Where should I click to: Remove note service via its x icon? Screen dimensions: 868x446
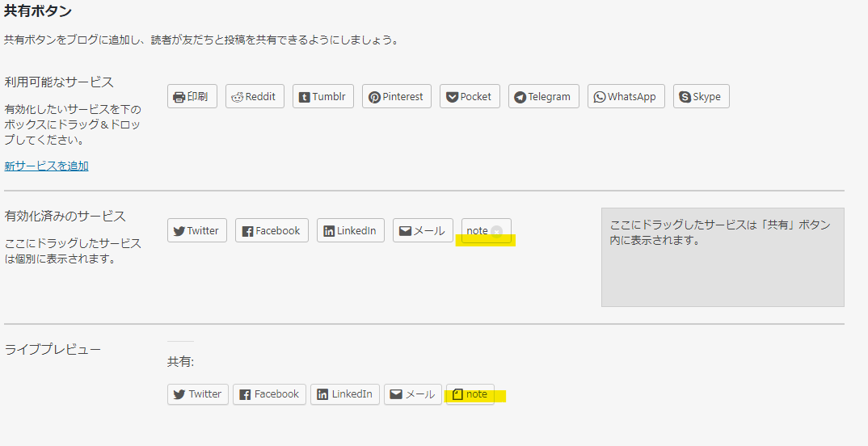click(x=496, y=231)
